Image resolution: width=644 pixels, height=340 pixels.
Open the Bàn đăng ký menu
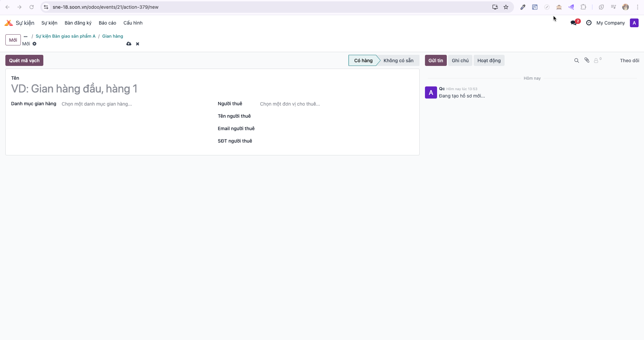coord(78,23)
